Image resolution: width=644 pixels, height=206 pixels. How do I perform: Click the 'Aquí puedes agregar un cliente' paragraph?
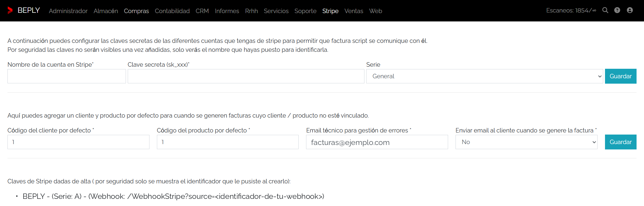point(188,116)
